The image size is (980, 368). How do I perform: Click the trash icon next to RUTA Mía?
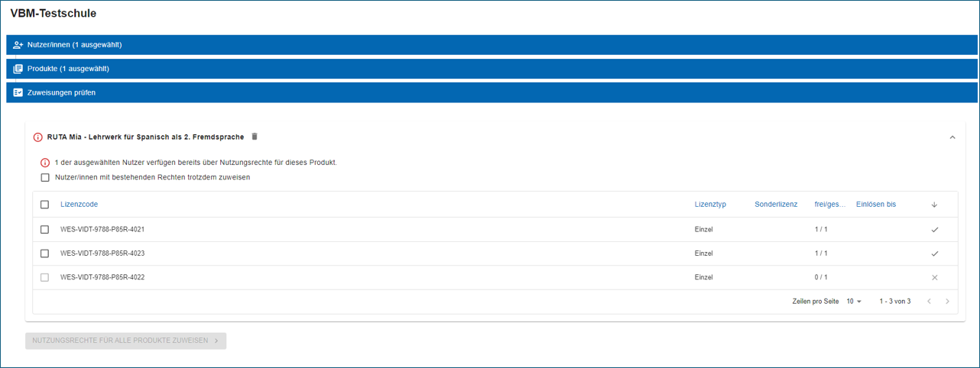click(x=255, y=137)
